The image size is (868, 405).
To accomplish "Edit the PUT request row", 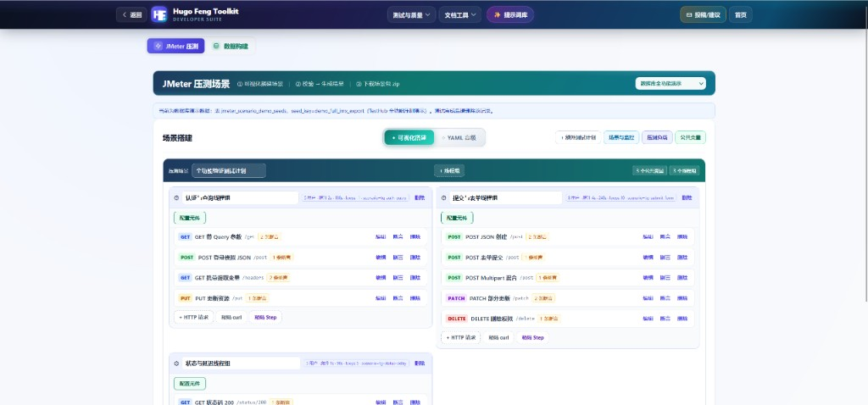I will (x=381, y=298).
